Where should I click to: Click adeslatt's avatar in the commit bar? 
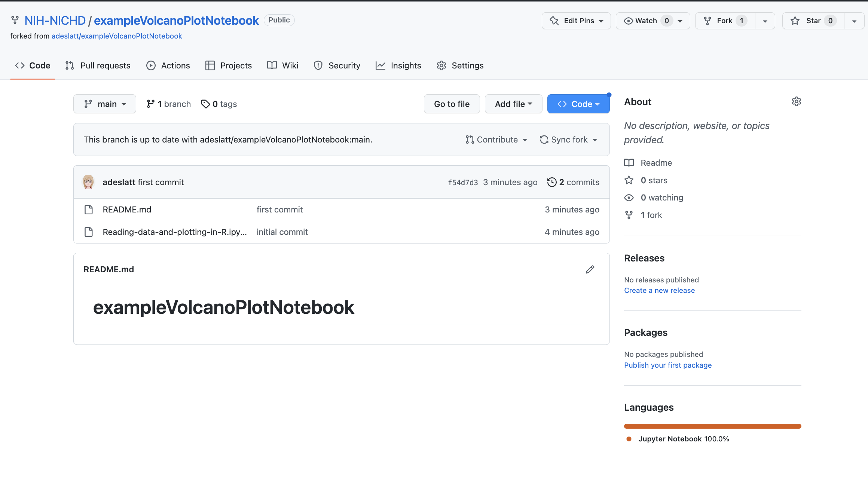[88, 182]
